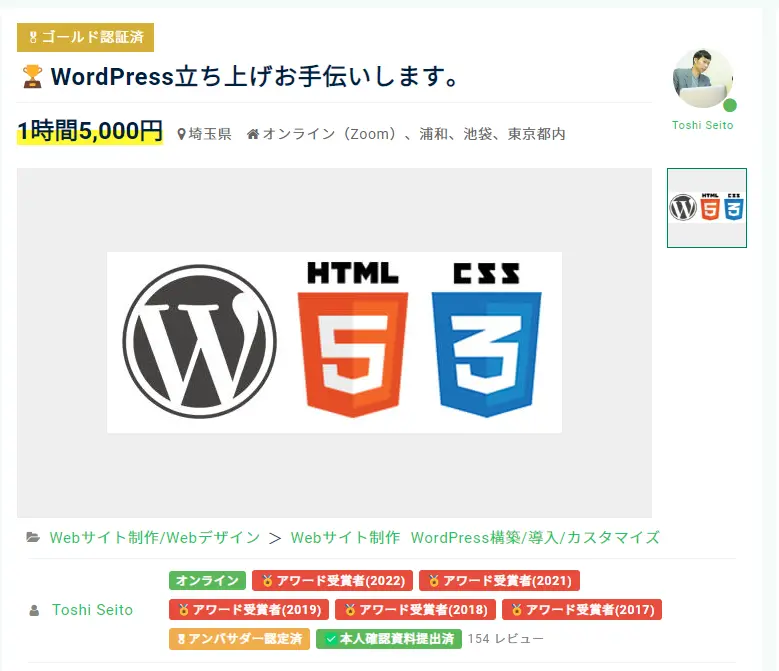The image size is (779, 671).
Task: Click the アワード受賞者(2021) badge
Action: [x=499, y=581]
